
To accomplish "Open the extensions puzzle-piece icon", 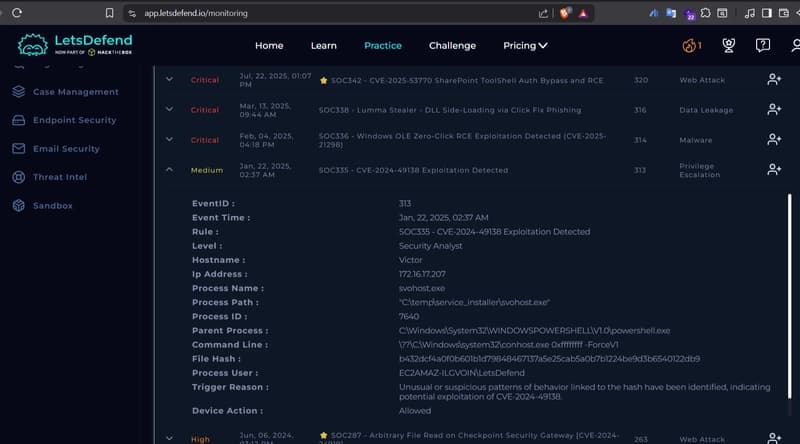I will (x=705, y=13).
